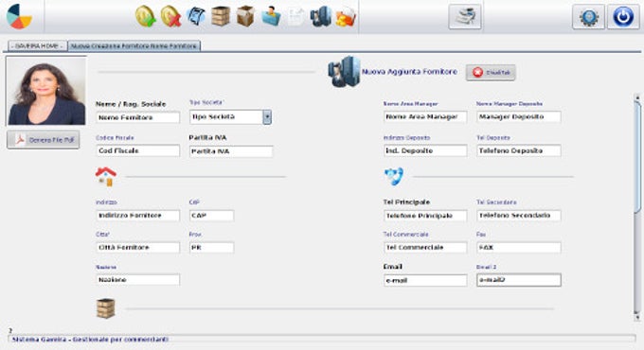Click the Telefono Principale input field
The width and height of the screenshot is (644, 350).
click(x=425, y=216)
